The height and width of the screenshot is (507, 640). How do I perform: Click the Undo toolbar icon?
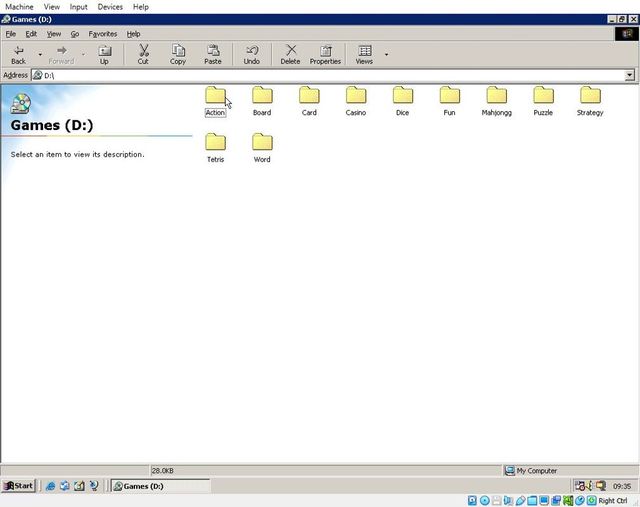point(252,50)
